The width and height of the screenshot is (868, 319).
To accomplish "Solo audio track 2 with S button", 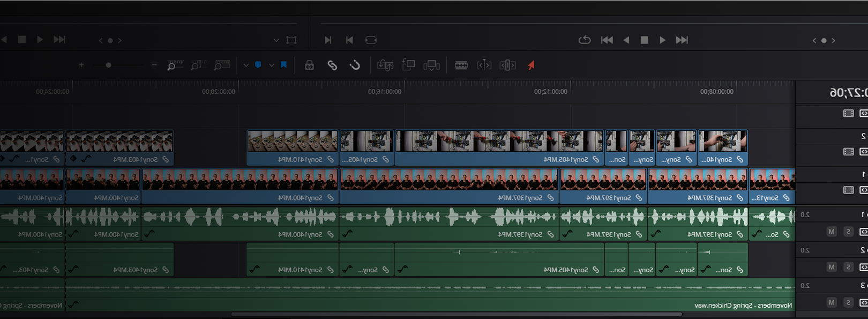I will [x=848, y=267].
